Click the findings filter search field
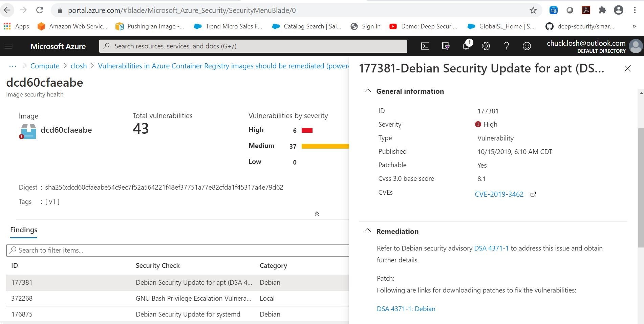The image size is (644, 324). (177, 250)
